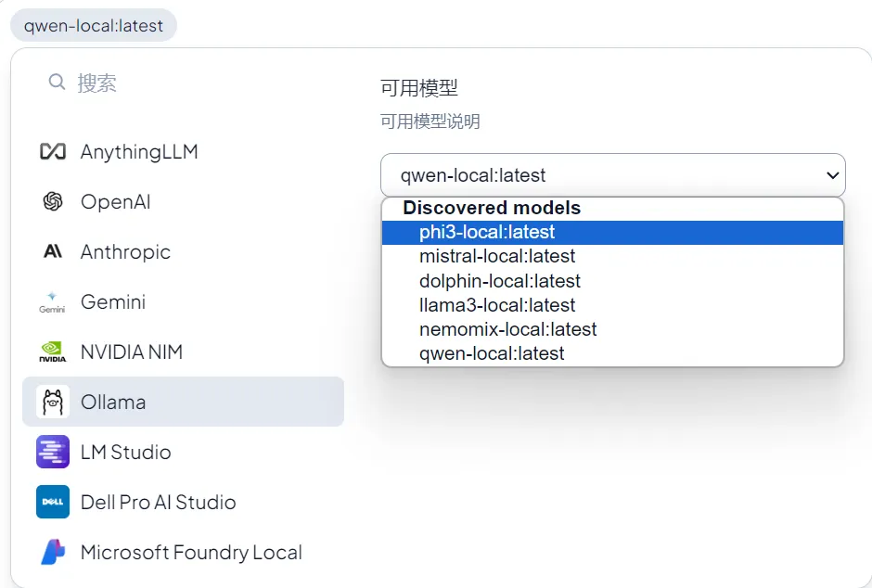This screenshot has width=872, height=588.
Task: Click the qwen-local:latest pill at top left
Action: 94,26
